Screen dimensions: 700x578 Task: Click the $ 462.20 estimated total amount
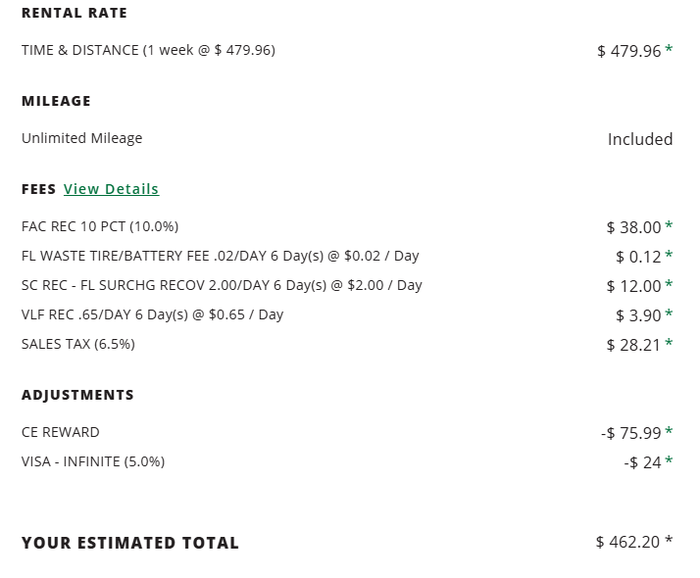(627, 542)
